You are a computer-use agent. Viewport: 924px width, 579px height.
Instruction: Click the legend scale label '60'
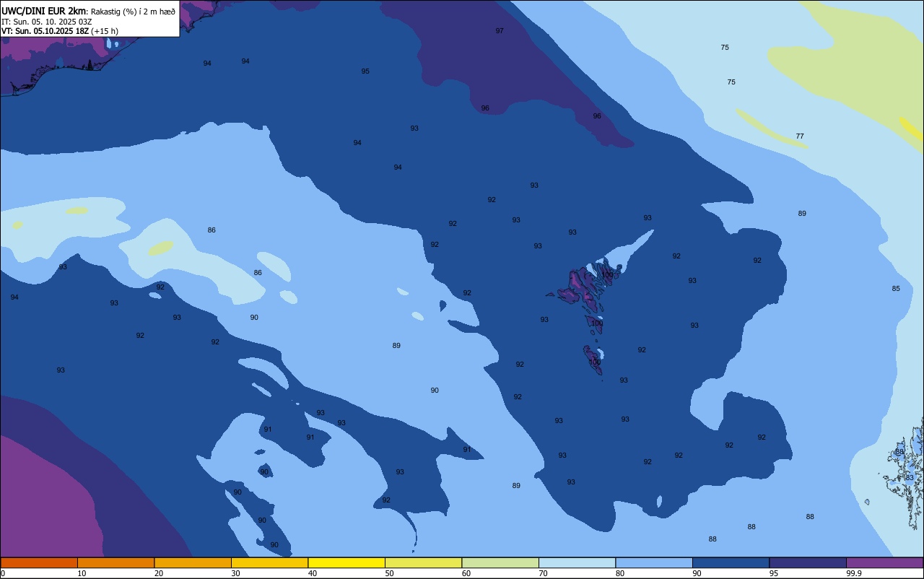coord(466,573)
